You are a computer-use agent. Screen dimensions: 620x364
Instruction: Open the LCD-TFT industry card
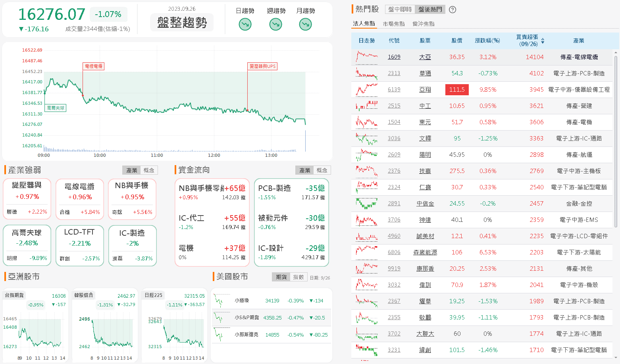(x=80, y=245)
